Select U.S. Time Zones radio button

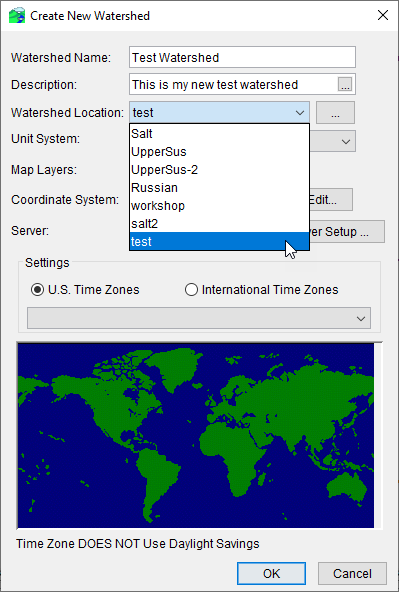coord(37,290)
